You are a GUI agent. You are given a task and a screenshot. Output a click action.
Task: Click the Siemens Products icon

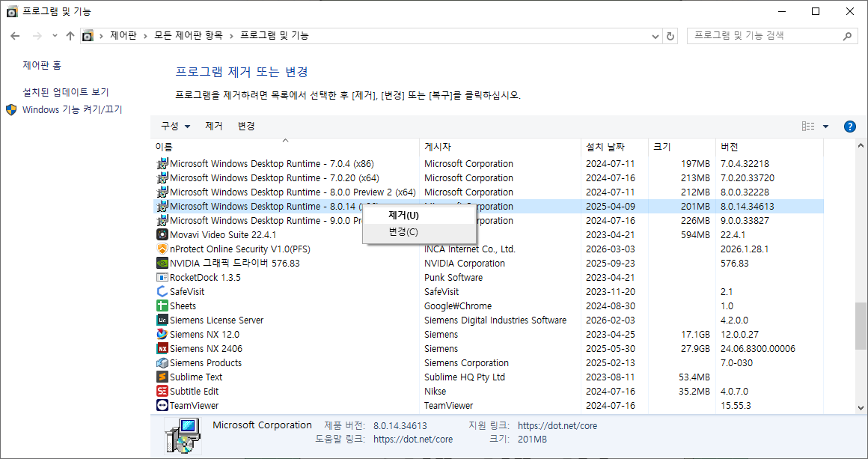(162, 362)
